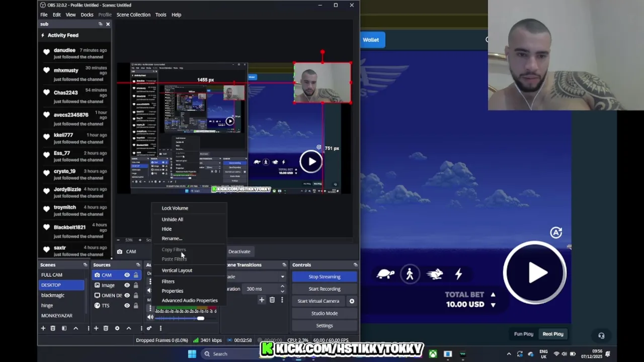Choose Advanced Audio Properties in context menu

pos(189,301)
